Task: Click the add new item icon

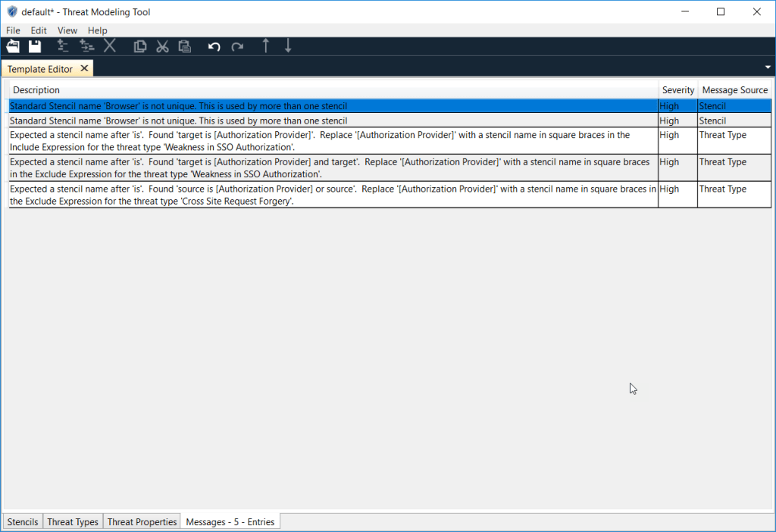Action: point(63,45)
